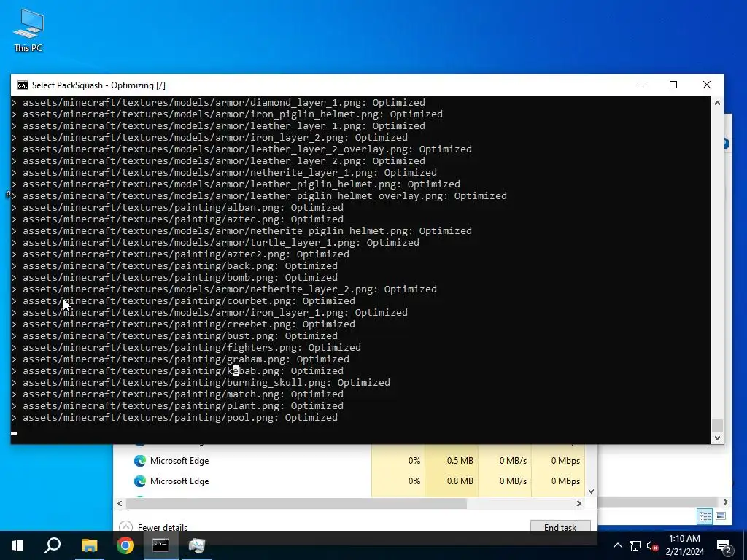The width and height of the screenshot is (747, 560).
Task: Open the notification center icon
Action: (724, 545)
